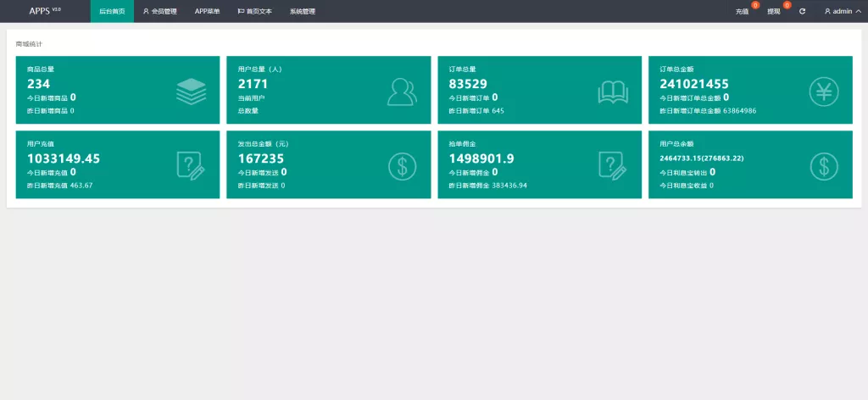Click the 订单总量 value 83529
The width and height of the screenshot is (868, 400).
click(468, 84)
